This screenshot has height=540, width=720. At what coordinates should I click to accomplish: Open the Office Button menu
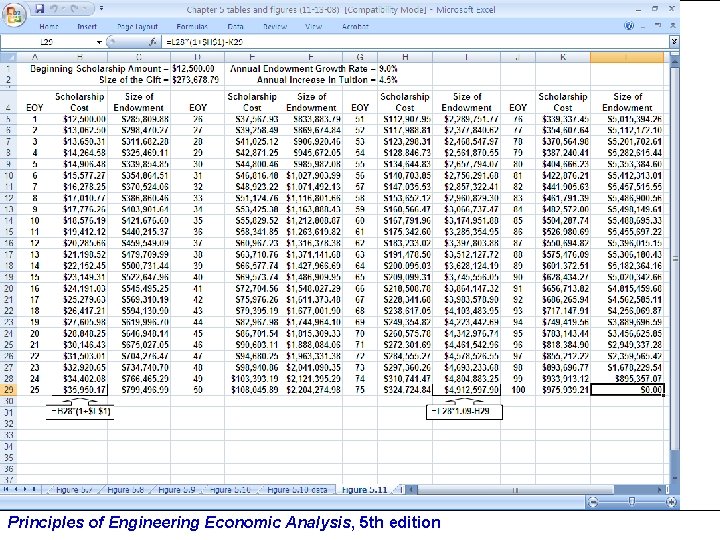(x=13, y=15)
